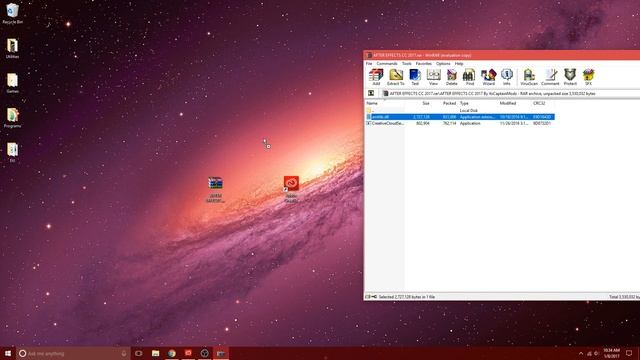The height and width of the screenshot is (360, 640).
Task: Open the Recycle Bin desktop icon
Action: pyautogui.click(x=12, y=13)
